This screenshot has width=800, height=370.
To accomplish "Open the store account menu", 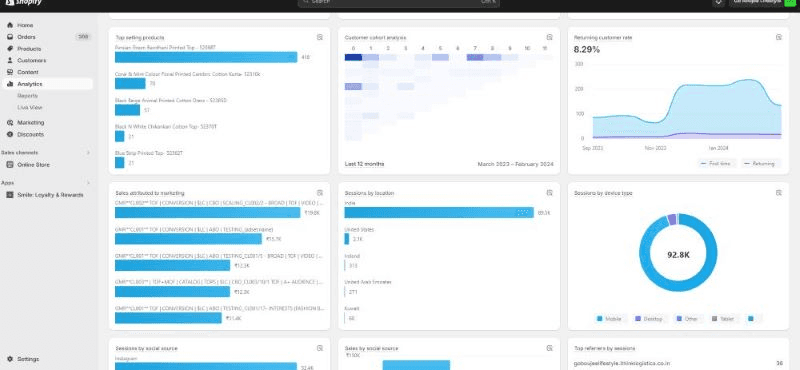I will [x=762, y=3].
